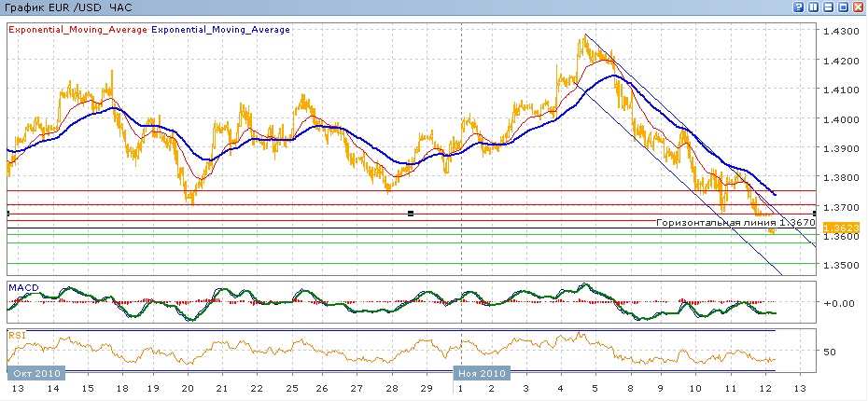868x401 pixels.
Task: Click the vertical split layout icon
Action: (x=814, y=7)
